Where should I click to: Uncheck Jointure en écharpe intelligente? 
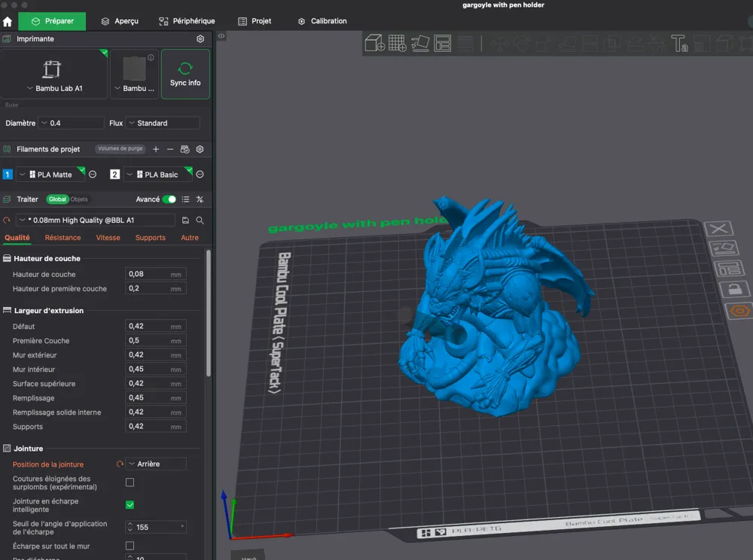(x=130, y=505)
